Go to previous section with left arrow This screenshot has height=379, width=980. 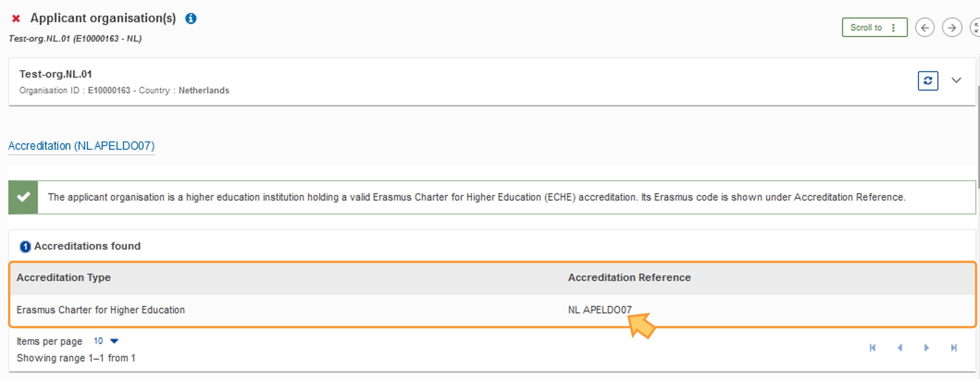pyautogui.click(x=925, y=28)
